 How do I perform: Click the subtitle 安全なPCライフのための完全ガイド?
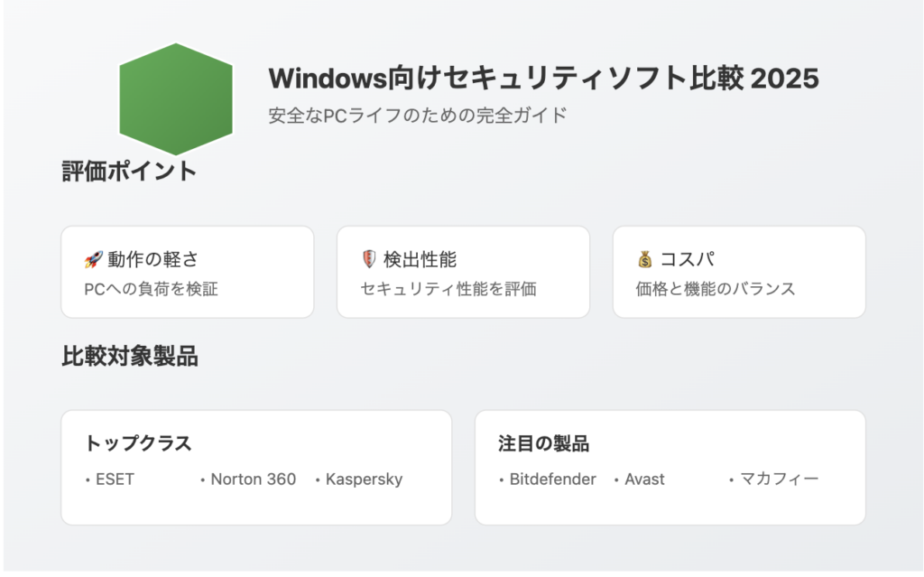[x=417, y=115]
